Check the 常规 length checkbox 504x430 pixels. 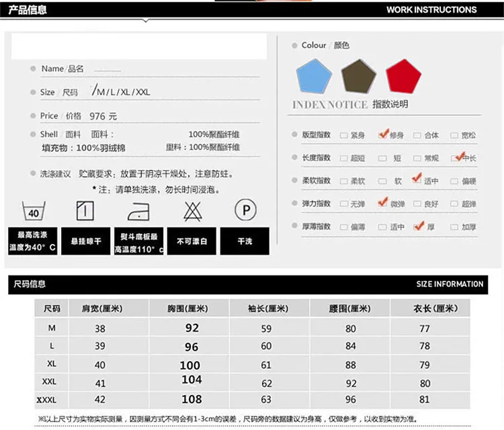[x=417, y=158]
